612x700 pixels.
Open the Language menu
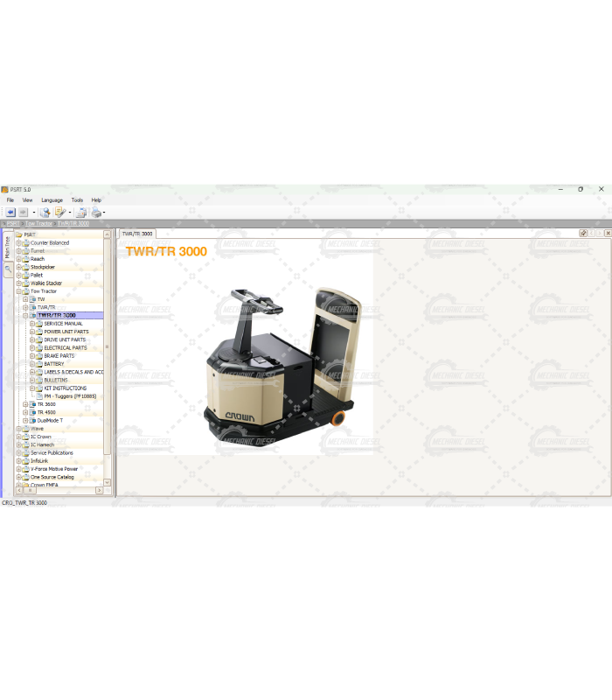point(52,200)
